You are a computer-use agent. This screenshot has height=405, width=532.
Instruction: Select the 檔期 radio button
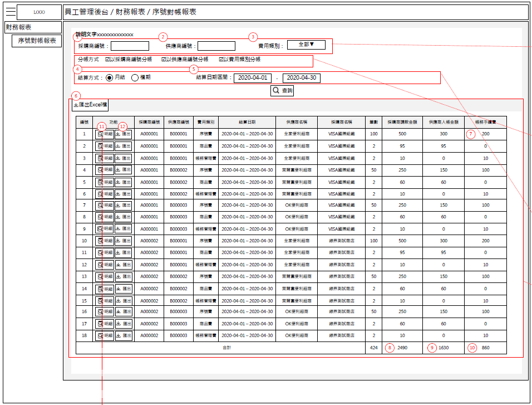pyautogui.click(x=135, y=78)
